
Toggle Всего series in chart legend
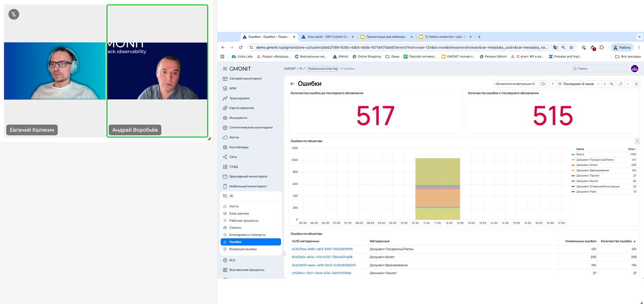pos(580,154)
